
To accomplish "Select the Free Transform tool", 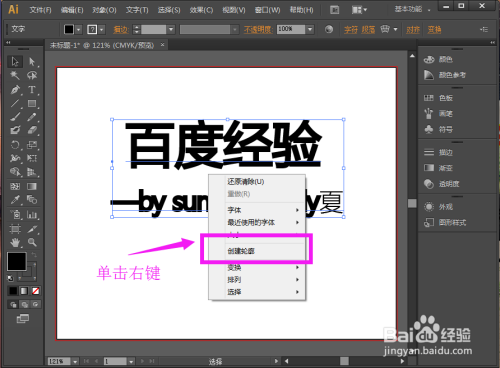I will pos(32,158).
